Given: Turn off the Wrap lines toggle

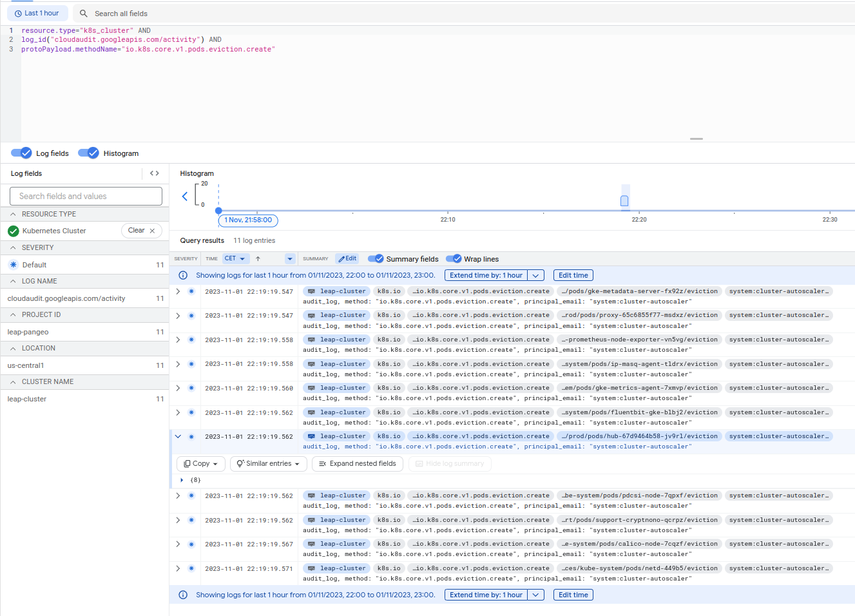Looking at the screenshot, I should click(453, 258).
